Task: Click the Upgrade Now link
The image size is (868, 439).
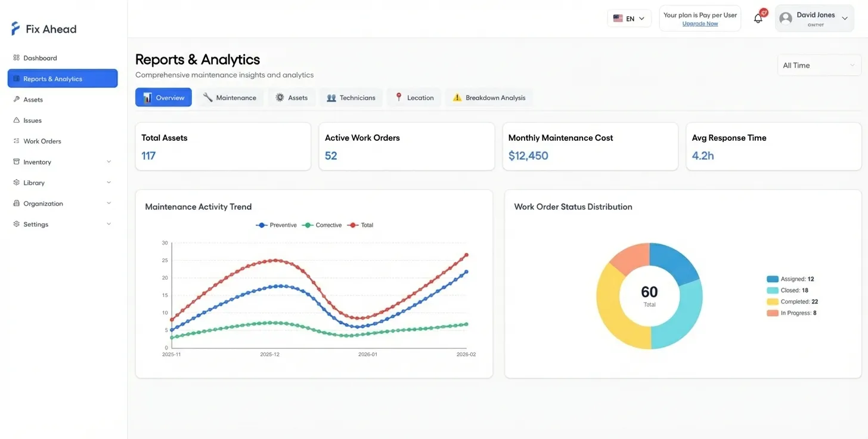Action: click(x=699, y=23)
